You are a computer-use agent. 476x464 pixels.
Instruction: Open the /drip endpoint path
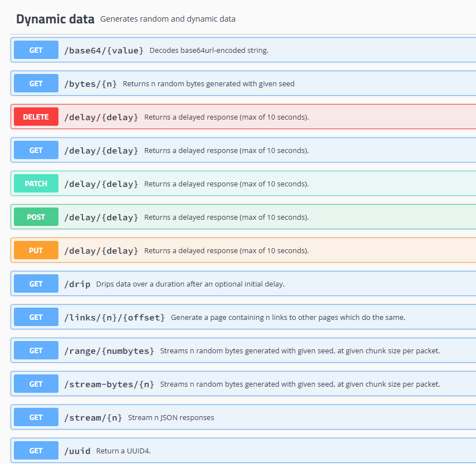point(77,284)
